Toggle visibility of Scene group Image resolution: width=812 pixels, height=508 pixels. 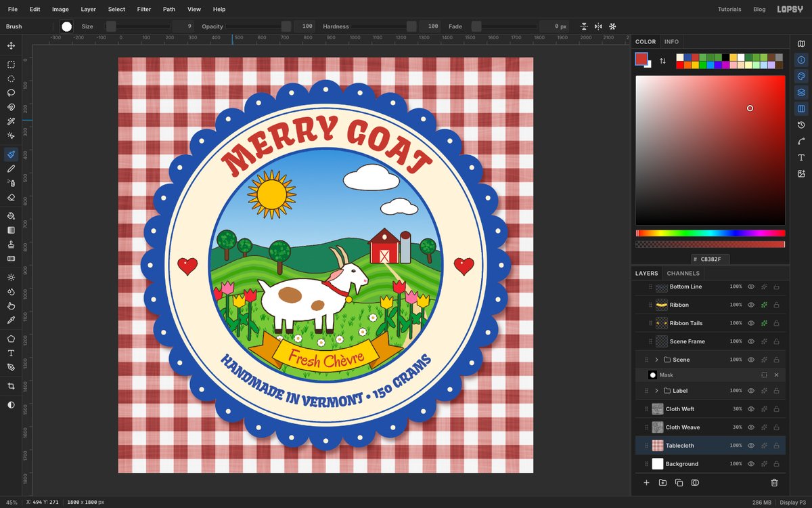tap(750, 360)
